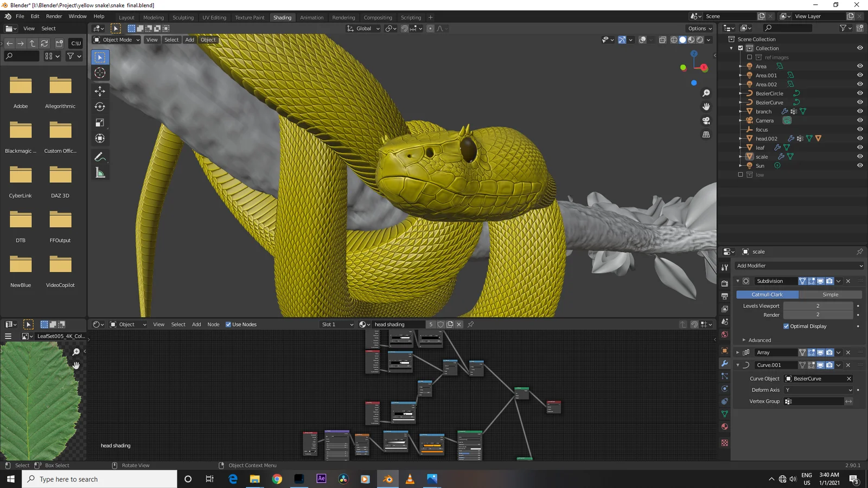
Task: Open the Modifier Properties wrench tab
Action: [x=724, y=364]
